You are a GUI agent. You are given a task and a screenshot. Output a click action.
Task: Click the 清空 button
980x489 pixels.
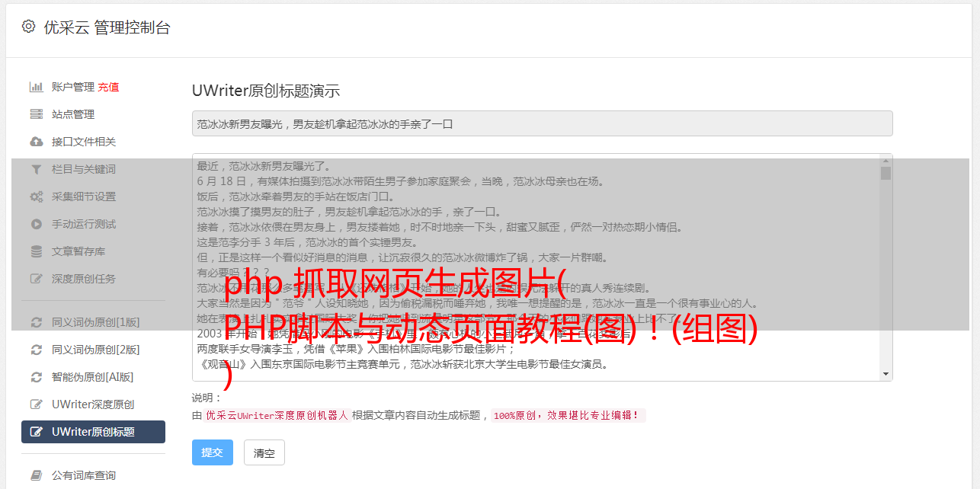264,452
